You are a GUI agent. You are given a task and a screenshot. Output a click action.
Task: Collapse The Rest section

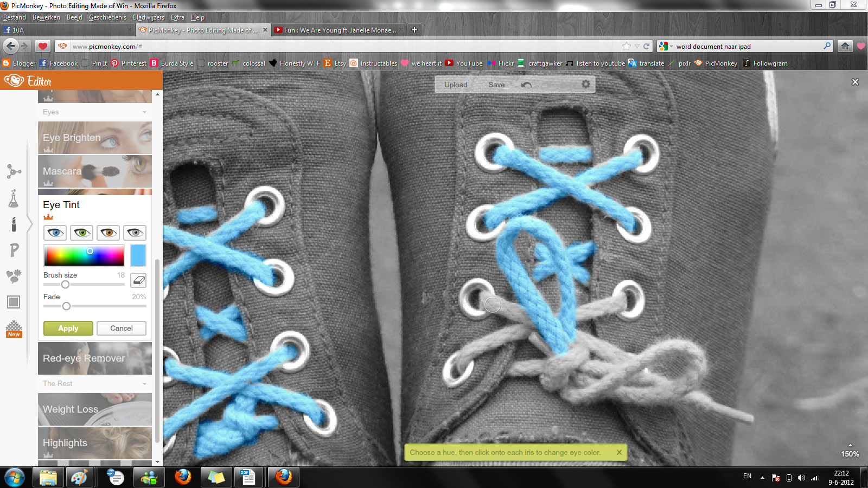(x=95, y=383)
